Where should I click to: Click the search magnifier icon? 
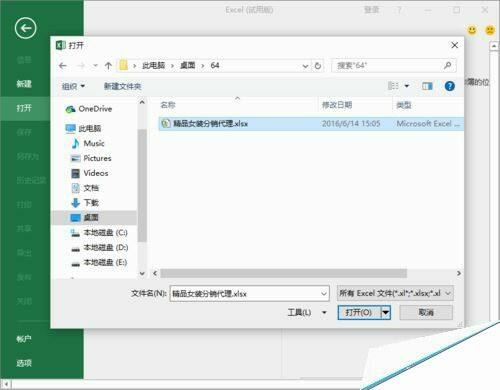448,65
